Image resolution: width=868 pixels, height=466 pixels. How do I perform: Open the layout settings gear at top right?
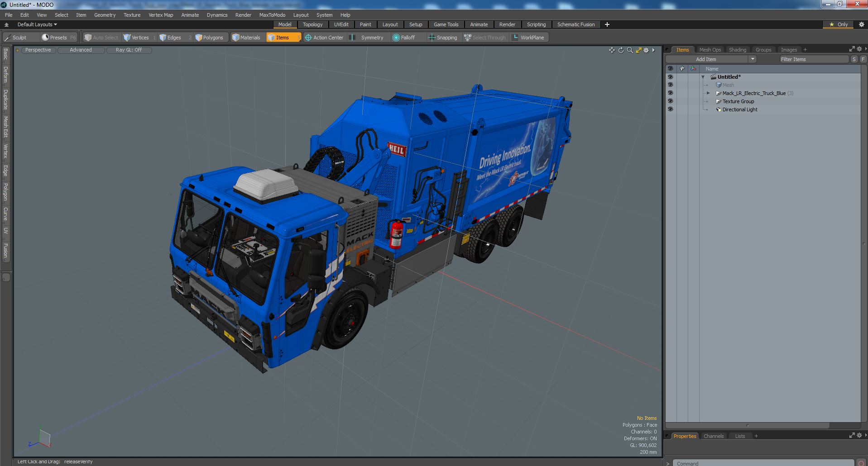coord(861,24)
